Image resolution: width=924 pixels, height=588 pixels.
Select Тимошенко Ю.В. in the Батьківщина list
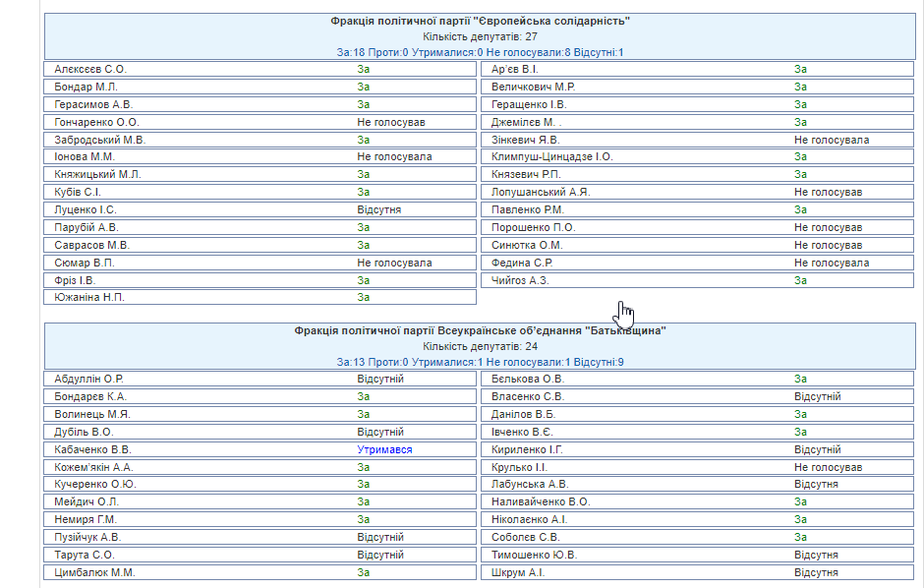(534, 555)
